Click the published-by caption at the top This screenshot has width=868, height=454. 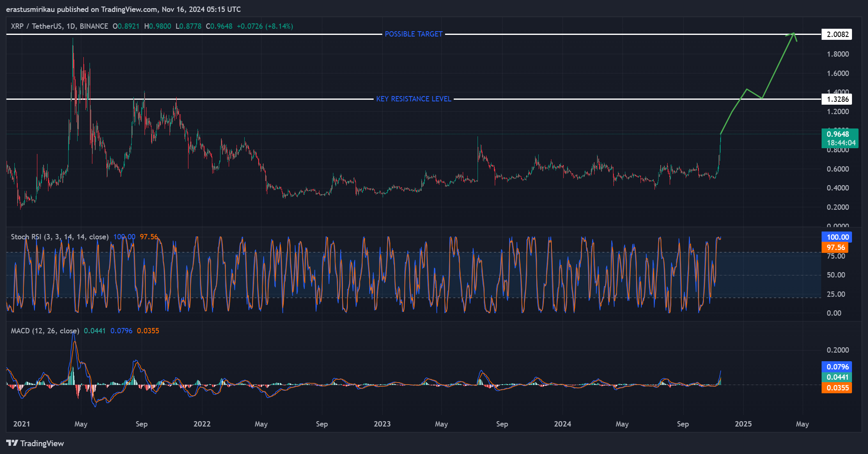click(123, 9)
